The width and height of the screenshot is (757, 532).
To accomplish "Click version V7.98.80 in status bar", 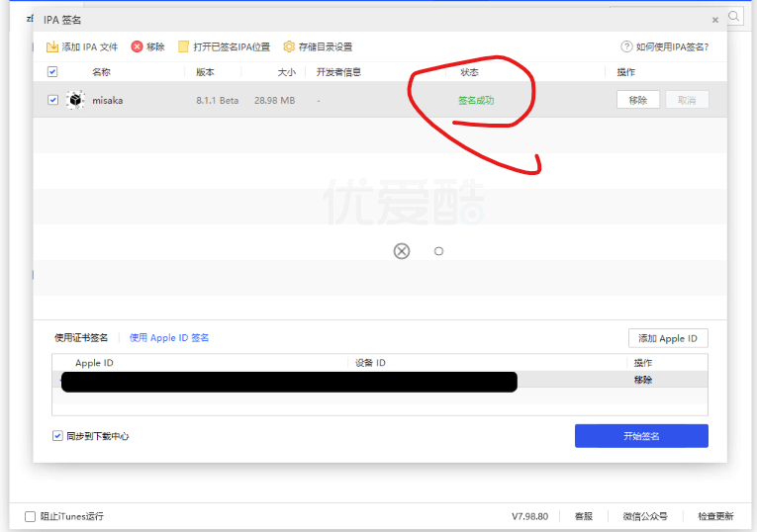I will click(529, 516).
